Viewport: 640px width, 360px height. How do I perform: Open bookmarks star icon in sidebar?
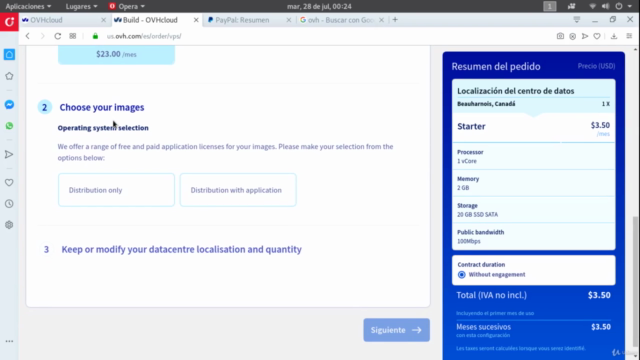point(9,76)
